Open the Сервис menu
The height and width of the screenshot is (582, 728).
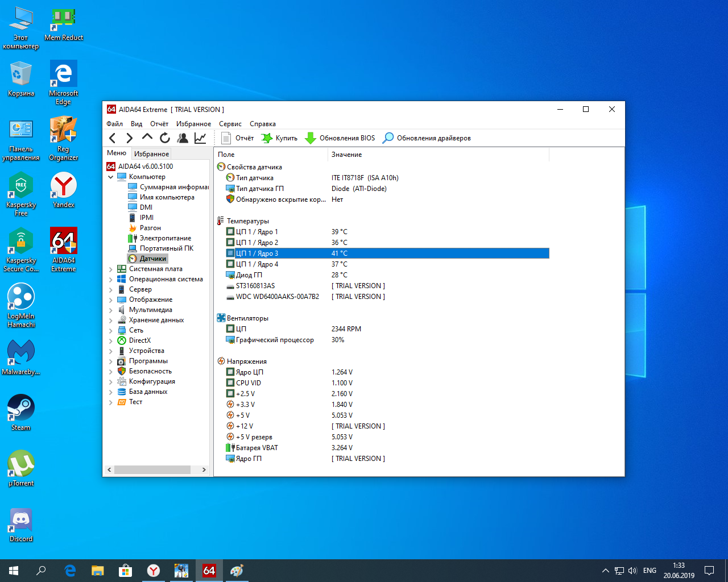tap(230, 124)
